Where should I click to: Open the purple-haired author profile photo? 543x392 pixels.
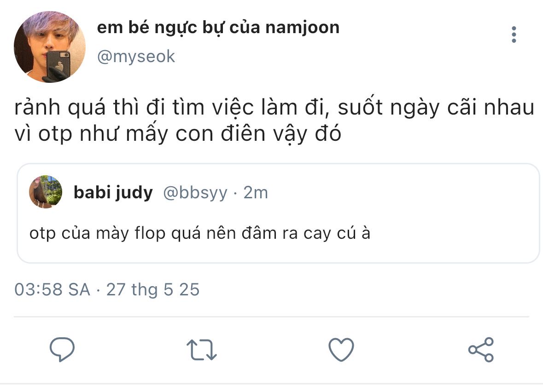click(50, 47)
